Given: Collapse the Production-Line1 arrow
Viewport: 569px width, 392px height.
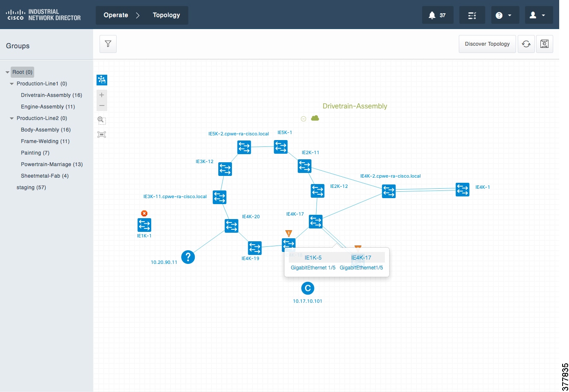Looking at the screenshot, I should pyautogui.click(x=12, y=84).
